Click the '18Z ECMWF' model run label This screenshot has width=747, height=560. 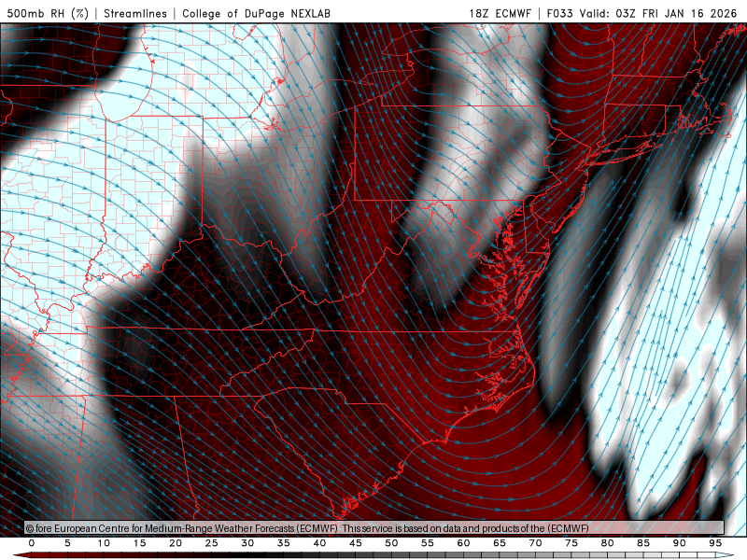click(500, 13)
